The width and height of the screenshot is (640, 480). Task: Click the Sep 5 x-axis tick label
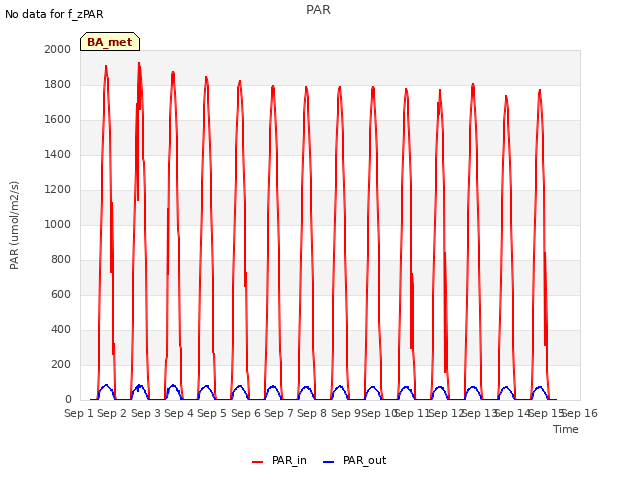click(x=212, y=413)
